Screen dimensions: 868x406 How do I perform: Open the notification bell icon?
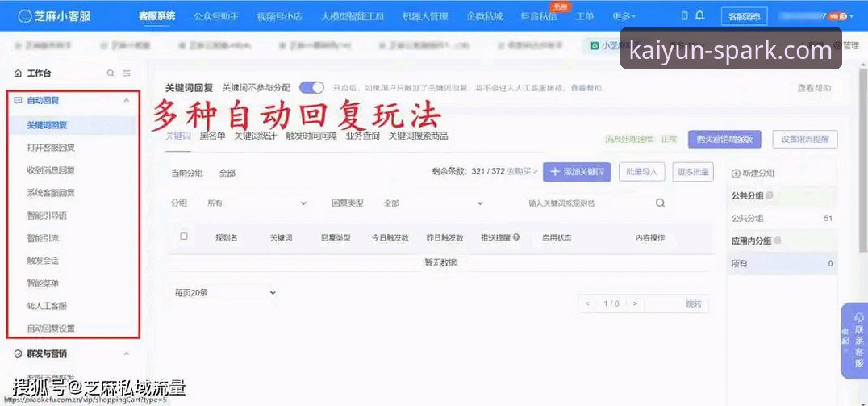[x=699, y=15]
